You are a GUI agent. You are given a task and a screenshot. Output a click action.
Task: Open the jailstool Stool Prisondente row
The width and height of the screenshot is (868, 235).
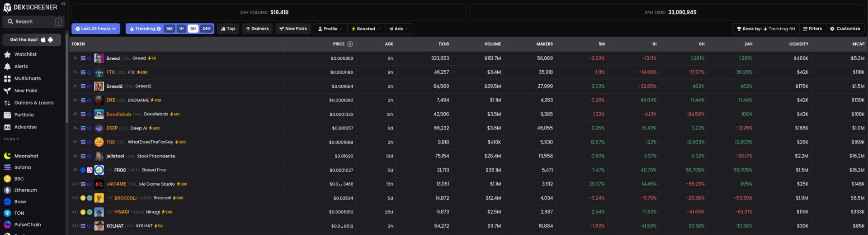point(468,156)
